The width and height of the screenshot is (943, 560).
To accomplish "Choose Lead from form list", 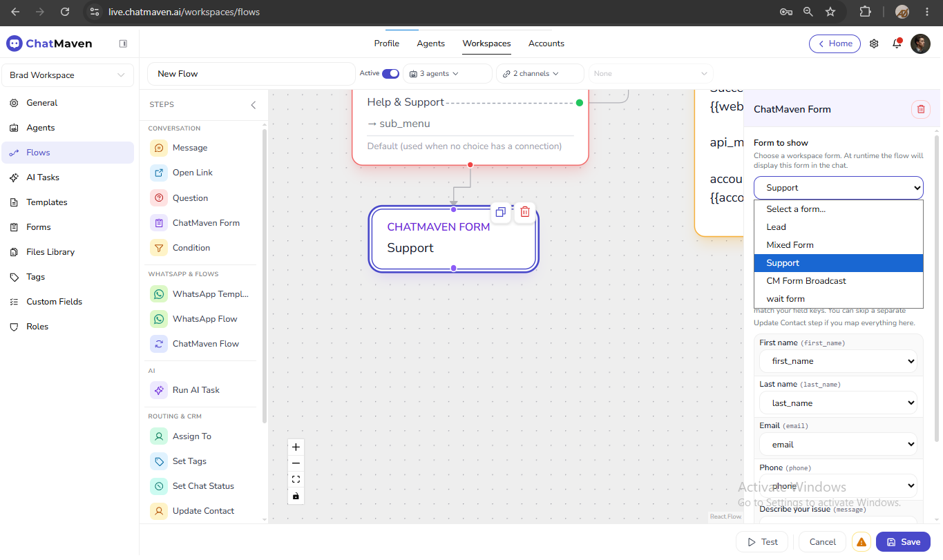I will pos(839,227).
